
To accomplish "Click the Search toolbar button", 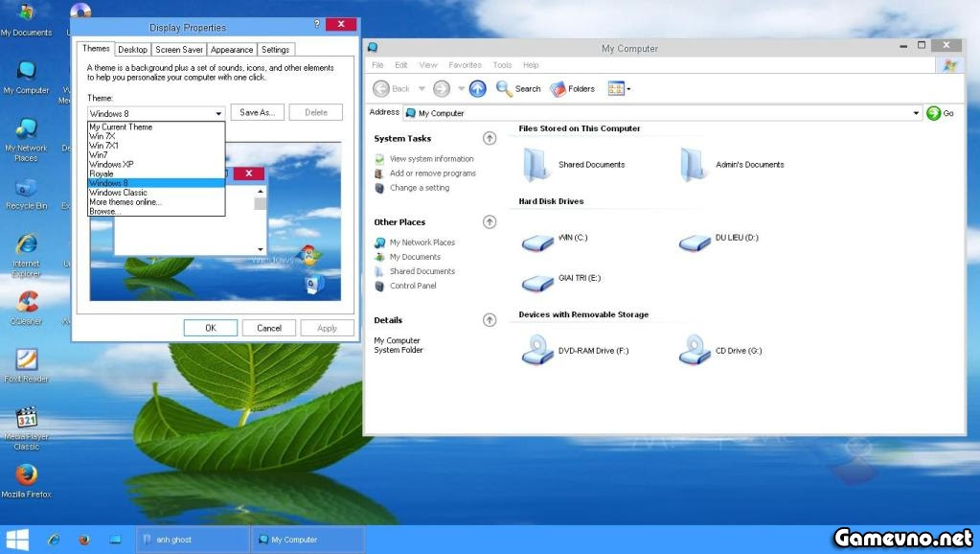I will tap(518, 89).
